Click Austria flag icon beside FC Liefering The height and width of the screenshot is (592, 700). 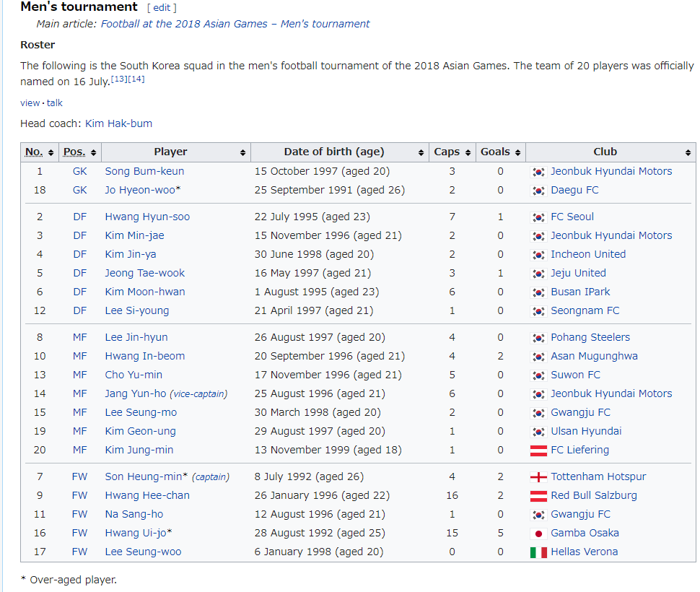click(538, 450)
